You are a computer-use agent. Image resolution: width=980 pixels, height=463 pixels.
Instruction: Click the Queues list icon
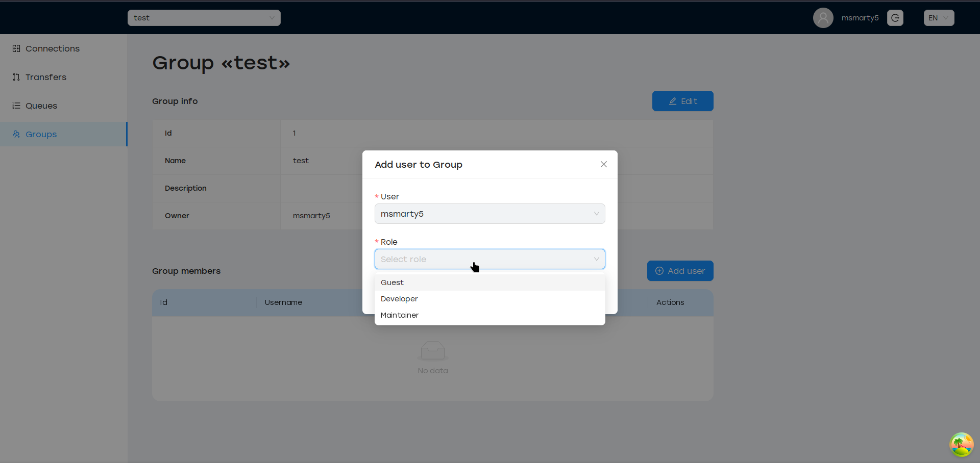tap(16, 106)
